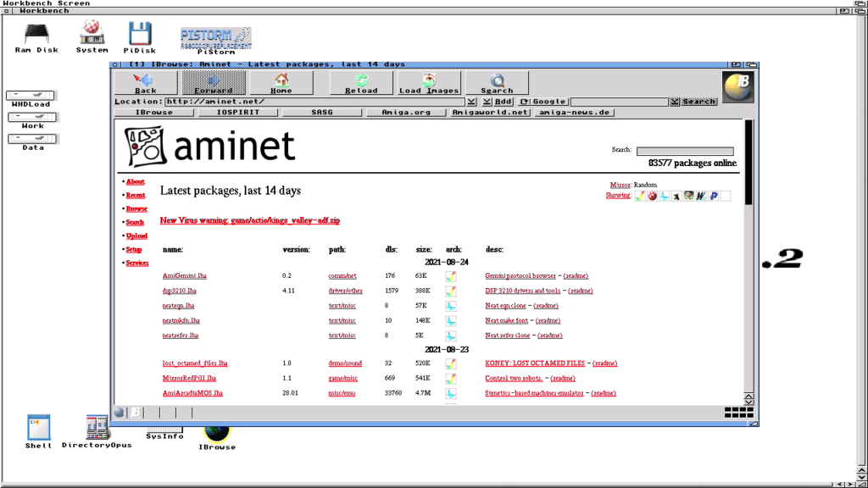The height and width of the screenshot is (488, 868).
Task: Click the IBrowse globe logo
Action: point(738,87)
